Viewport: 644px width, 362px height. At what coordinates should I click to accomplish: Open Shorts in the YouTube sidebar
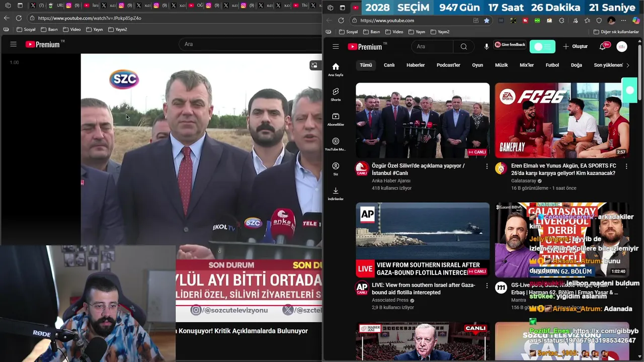pyautogui.click(x=336, y=95)
